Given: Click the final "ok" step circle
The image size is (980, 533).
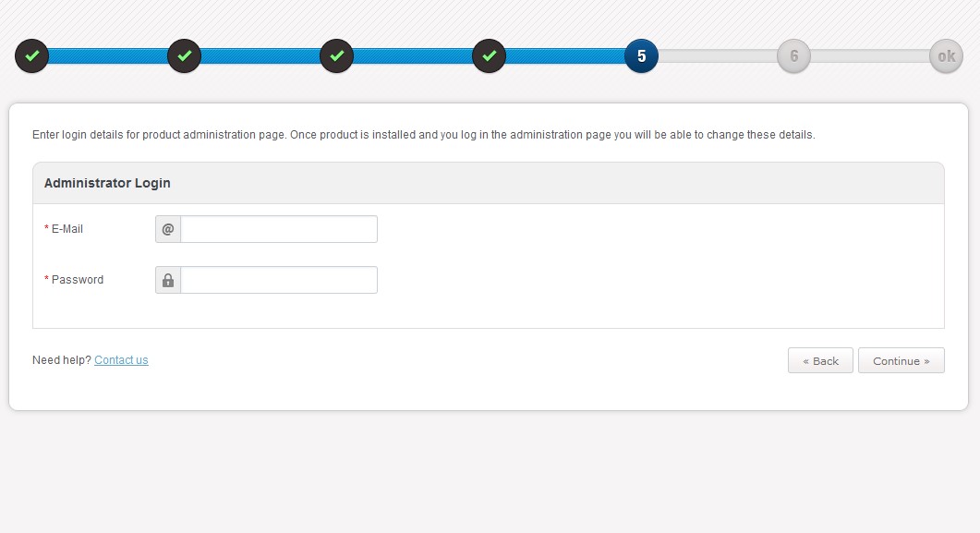Looking at the screenshot, I should coord(946,56).
